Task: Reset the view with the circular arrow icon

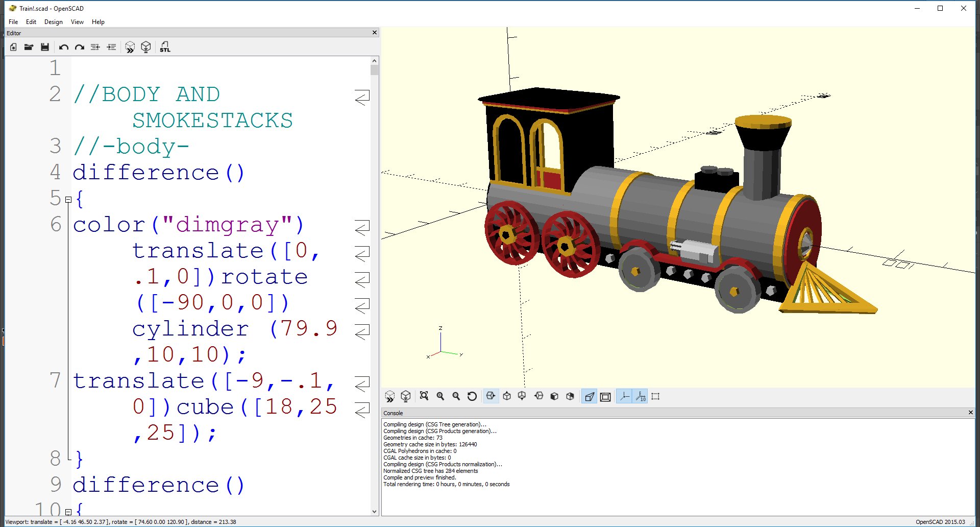Action: [472, 396]
